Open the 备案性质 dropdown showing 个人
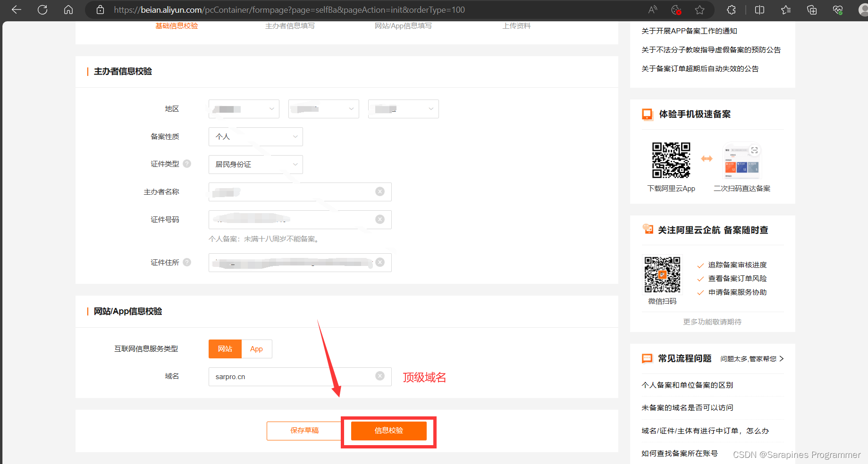 [255, 137]
